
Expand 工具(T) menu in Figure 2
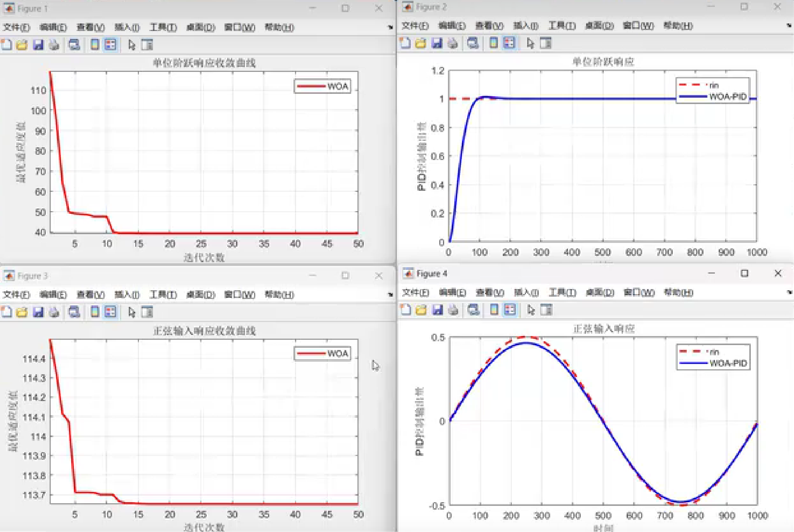click(x=562, y=26)
